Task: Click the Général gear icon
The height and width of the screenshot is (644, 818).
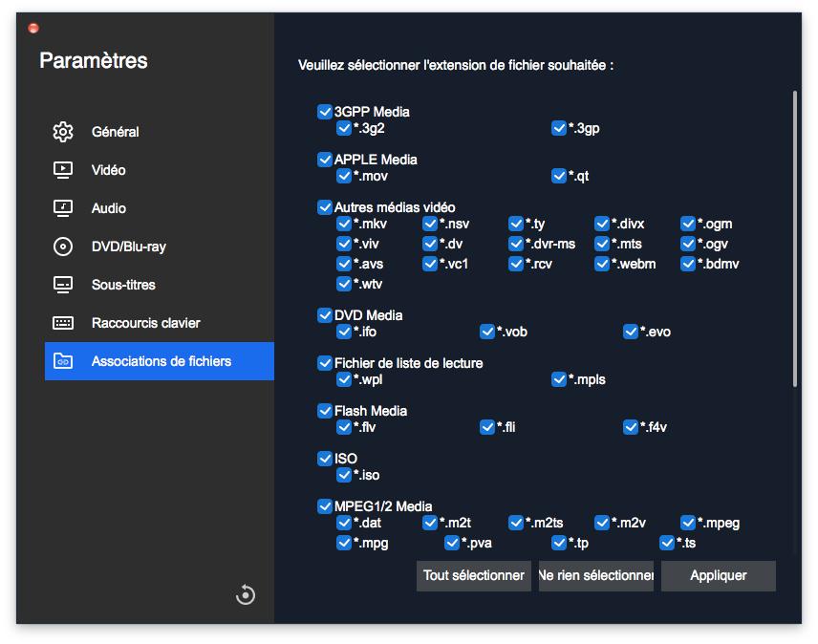Action: pos(63,132)
